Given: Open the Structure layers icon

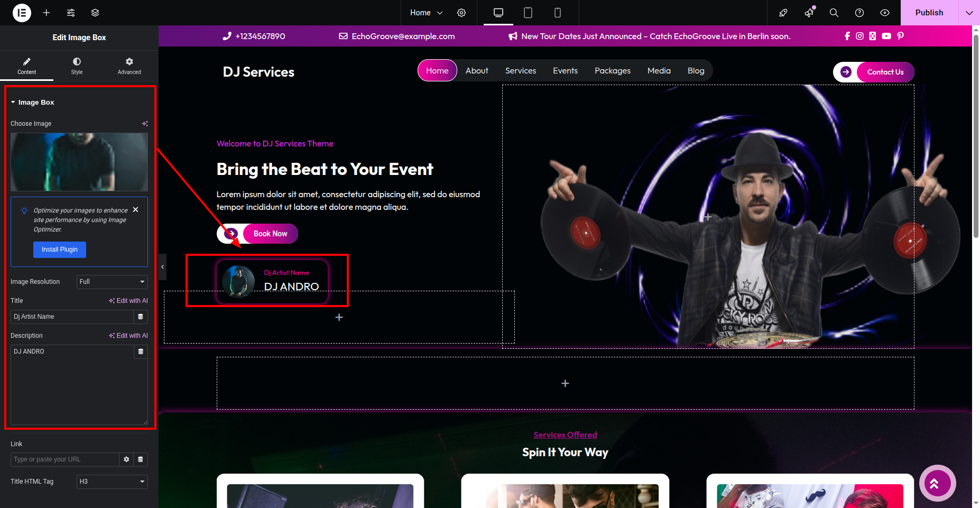Looking at the screenshot, I should tap(95, 13).
